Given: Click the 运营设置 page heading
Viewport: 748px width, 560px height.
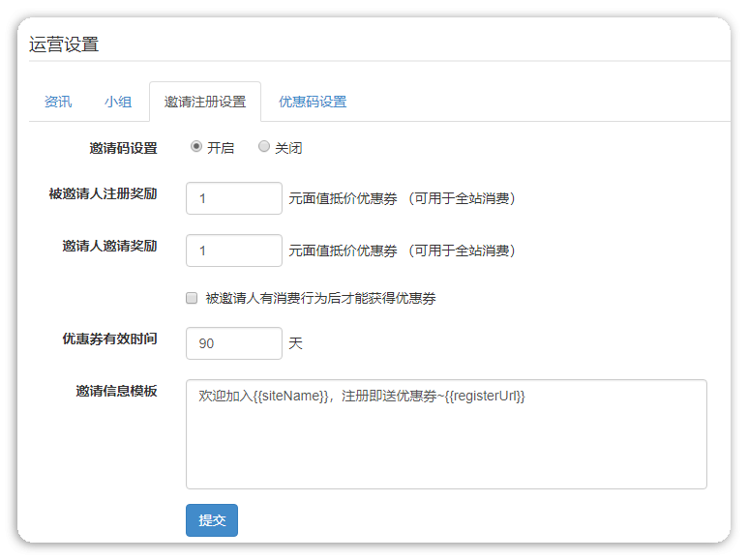Looking at the screenshot, I should pyautogui.click(x=64, y=44).
